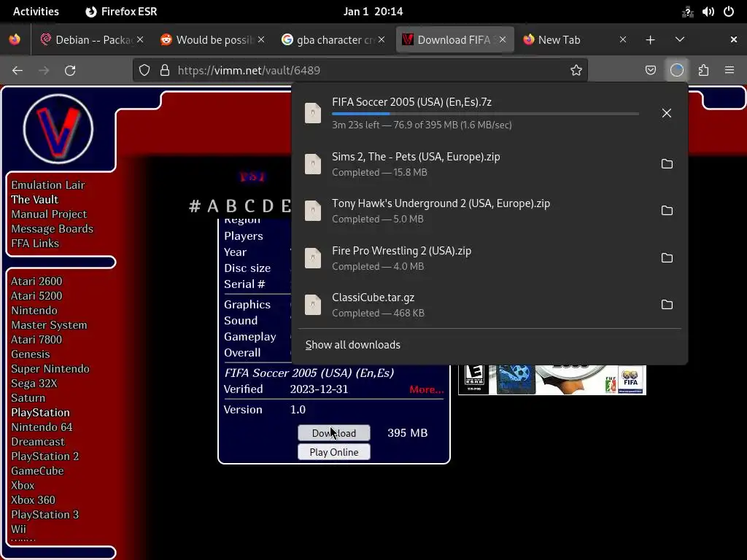Browse the GameCube system
This screenshot has width=747, height=560.
pyautogui.click(x=37, y=471)
